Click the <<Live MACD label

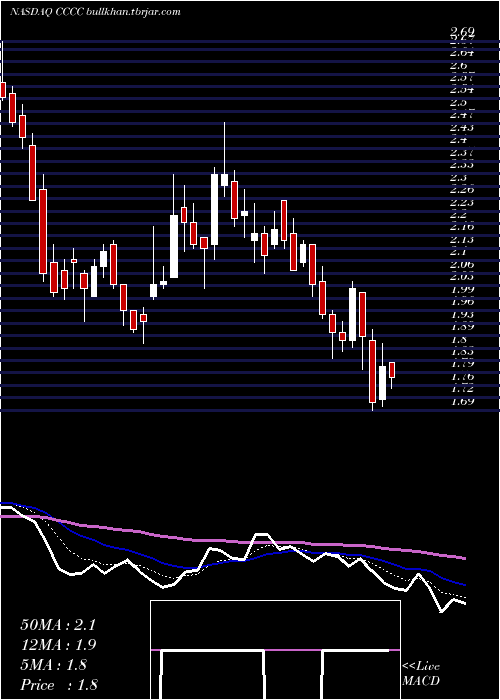[x=421, y=674]
